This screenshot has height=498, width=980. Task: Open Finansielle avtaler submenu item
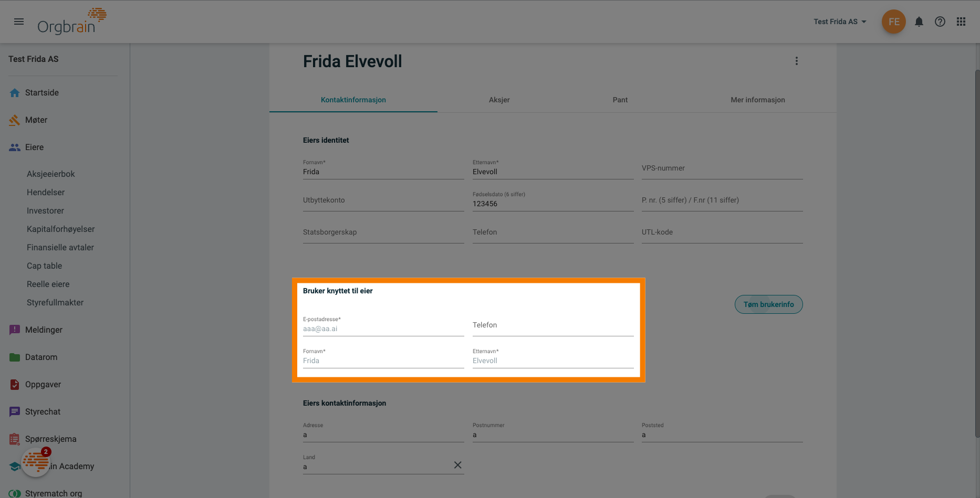coord(60,248)
